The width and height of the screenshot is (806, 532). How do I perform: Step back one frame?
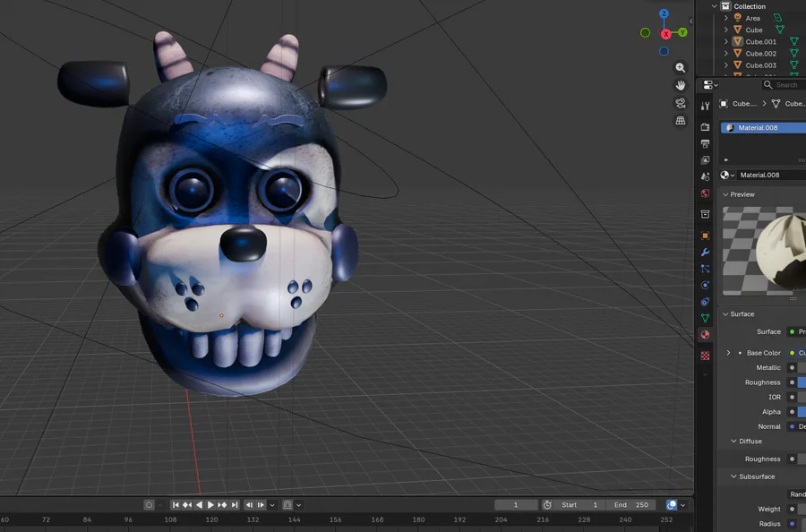point(249,505)
